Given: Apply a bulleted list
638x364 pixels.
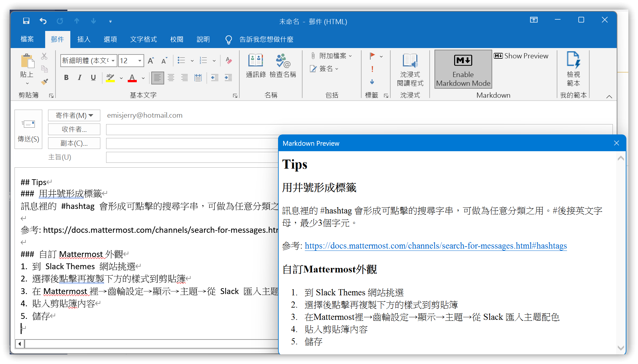Looking at the screenshot, I should tap(181, 60).
